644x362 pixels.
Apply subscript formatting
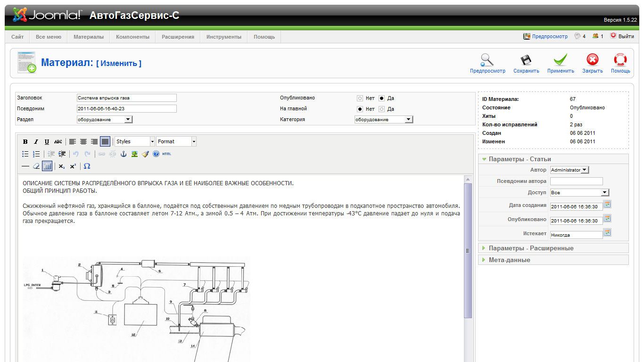62,166
